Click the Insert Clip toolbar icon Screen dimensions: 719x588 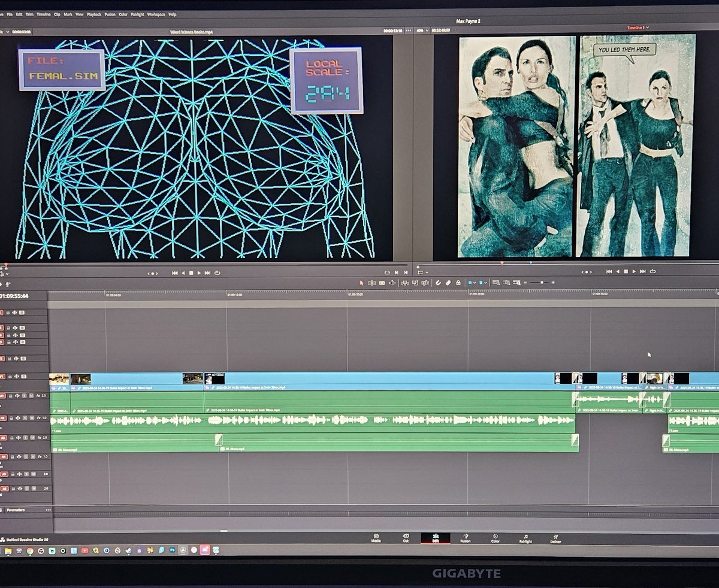pos(405,282)
